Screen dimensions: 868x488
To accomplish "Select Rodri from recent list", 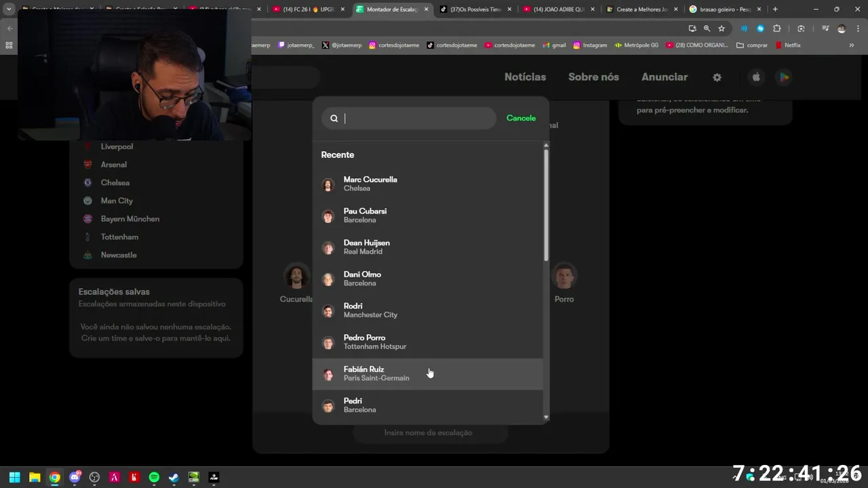I will pyautogui.click(x=428, y=310).
